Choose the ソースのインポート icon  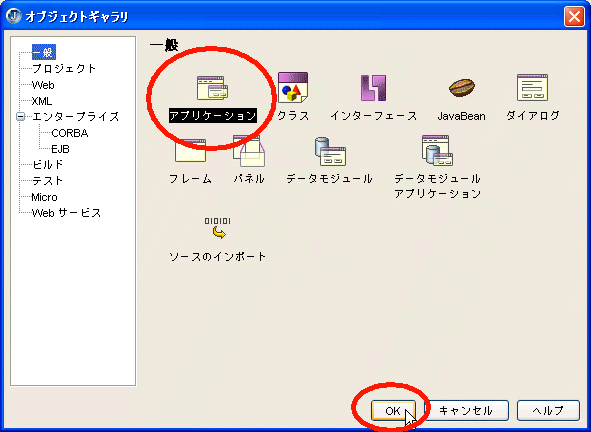217,228
